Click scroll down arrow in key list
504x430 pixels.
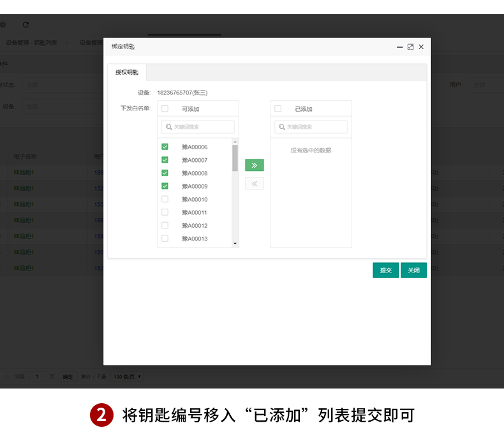point(235,244)
